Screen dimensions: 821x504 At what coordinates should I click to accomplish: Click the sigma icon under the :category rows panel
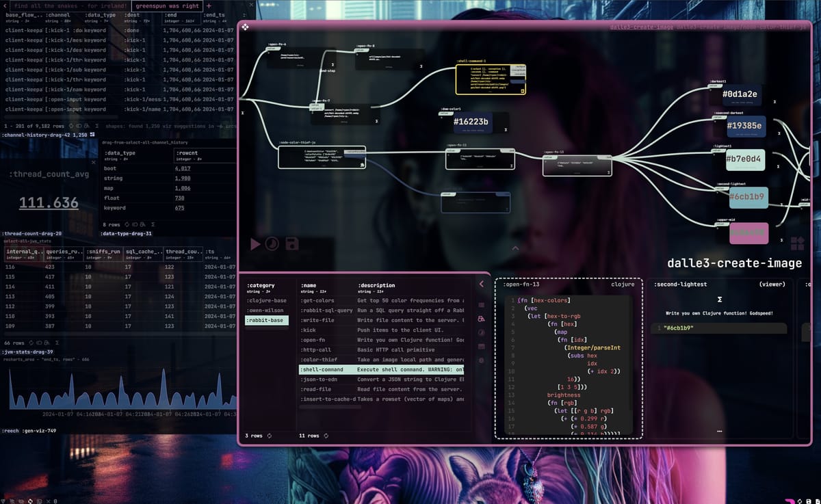point(720,300)
